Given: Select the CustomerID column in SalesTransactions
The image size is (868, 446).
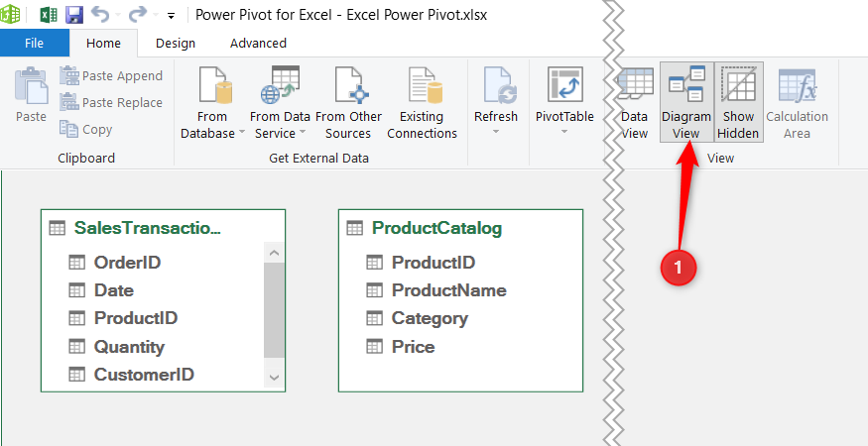Looking at the screenshot, I should coord(144,375).
